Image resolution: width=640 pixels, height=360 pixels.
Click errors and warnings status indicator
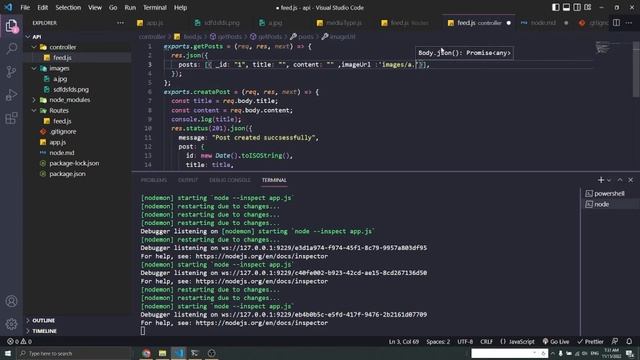click(19, 341)
